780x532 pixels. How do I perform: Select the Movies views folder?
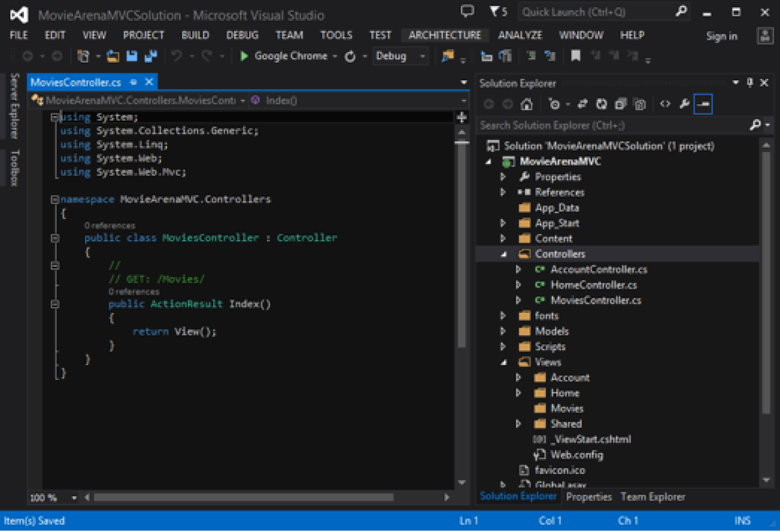pos(567,409)
